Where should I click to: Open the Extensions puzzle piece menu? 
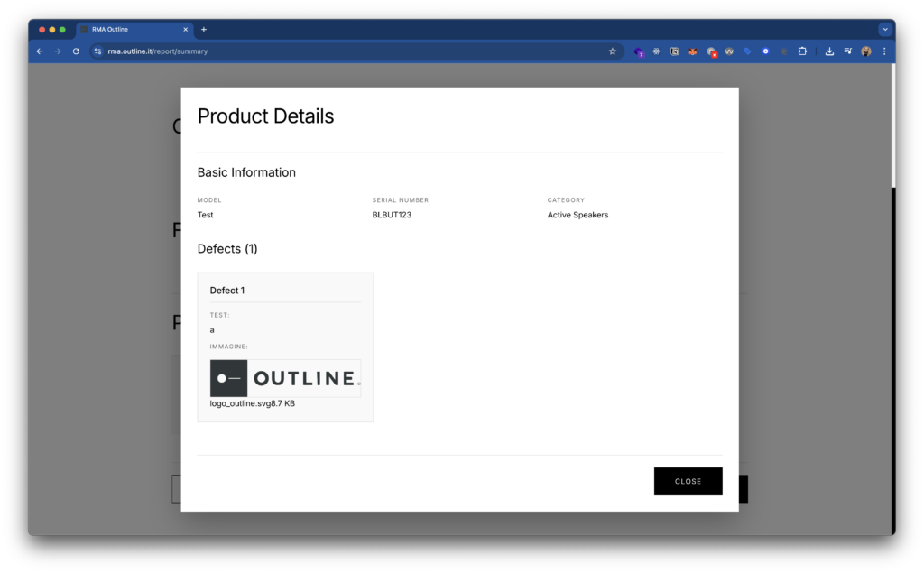(x=802, y=51)
